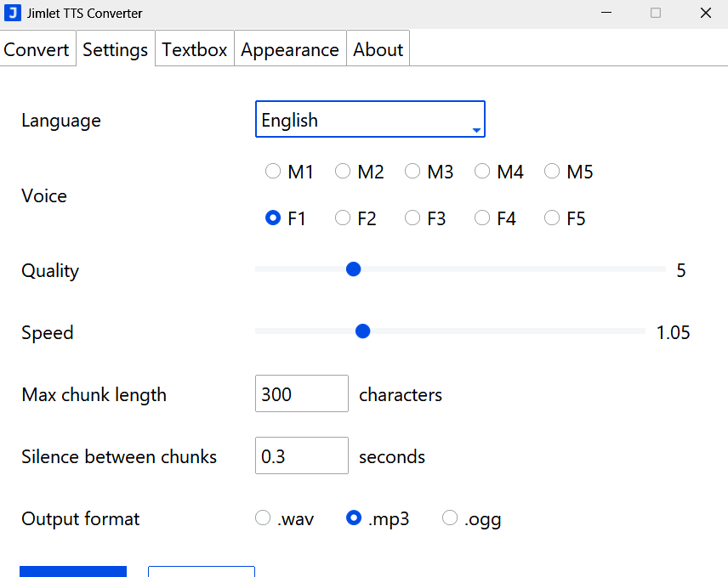Open the Language dropdown
The height and width of the screenshot is (577, 728).
point(370,119)
